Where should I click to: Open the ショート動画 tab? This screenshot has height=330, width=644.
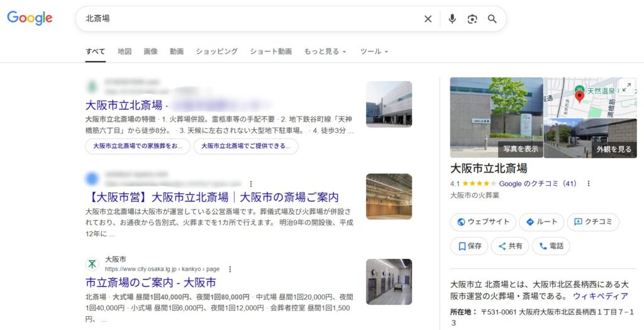(270, 52)
